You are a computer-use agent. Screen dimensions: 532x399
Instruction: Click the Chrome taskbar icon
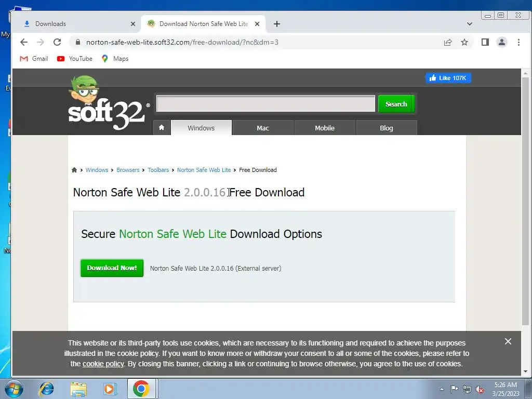click(x=141, y=389)
